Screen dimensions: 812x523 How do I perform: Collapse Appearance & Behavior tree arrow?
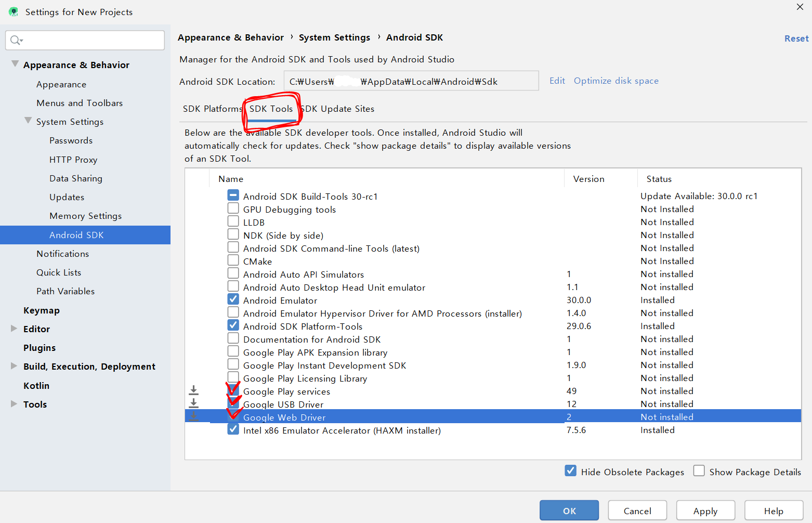(x=15, y=64)
